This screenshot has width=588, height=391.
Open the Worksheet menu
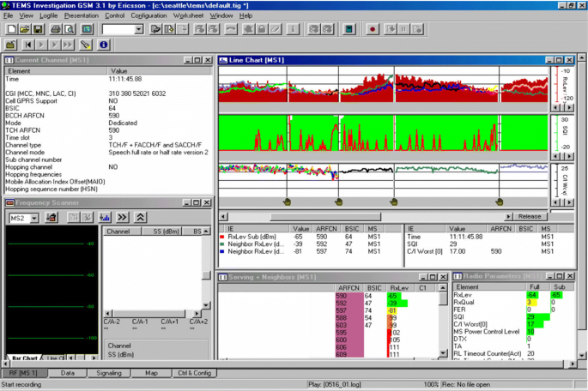[188, 15]
